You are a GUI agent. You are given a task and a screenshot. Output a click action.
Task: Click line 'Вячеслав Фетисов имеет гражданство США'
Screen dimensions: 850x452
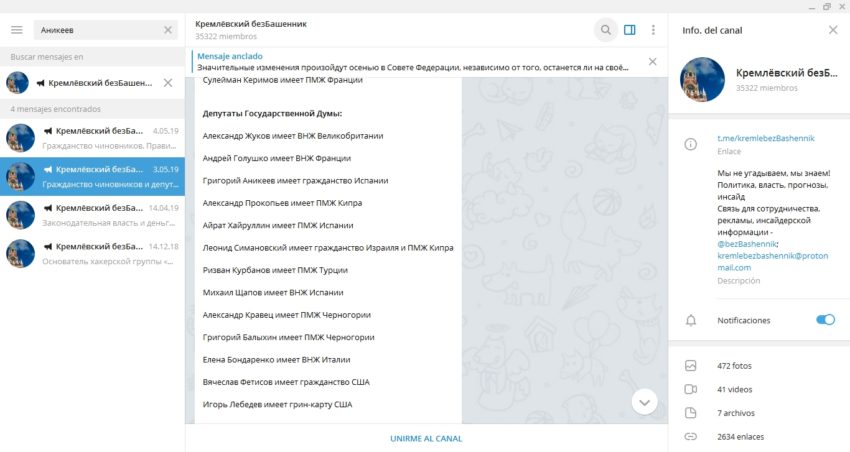tap(286, 382)
